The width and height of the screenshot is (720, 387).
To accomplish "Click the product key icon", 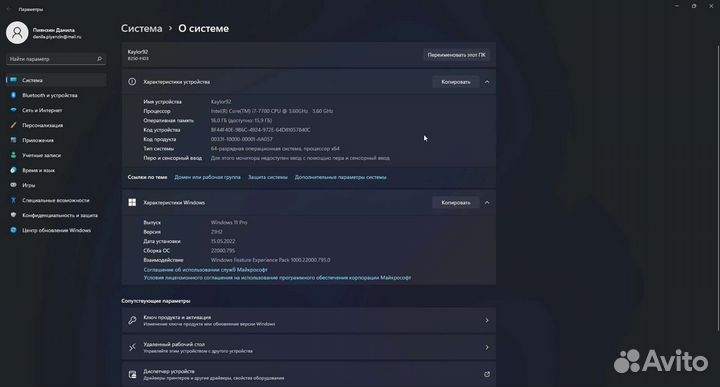I will tap(132, 320).
